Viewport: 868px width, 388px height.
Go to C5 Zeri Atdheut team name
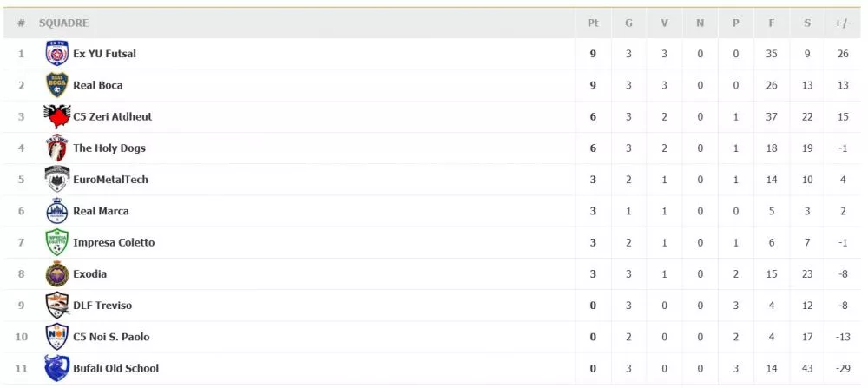pos(112,117)
